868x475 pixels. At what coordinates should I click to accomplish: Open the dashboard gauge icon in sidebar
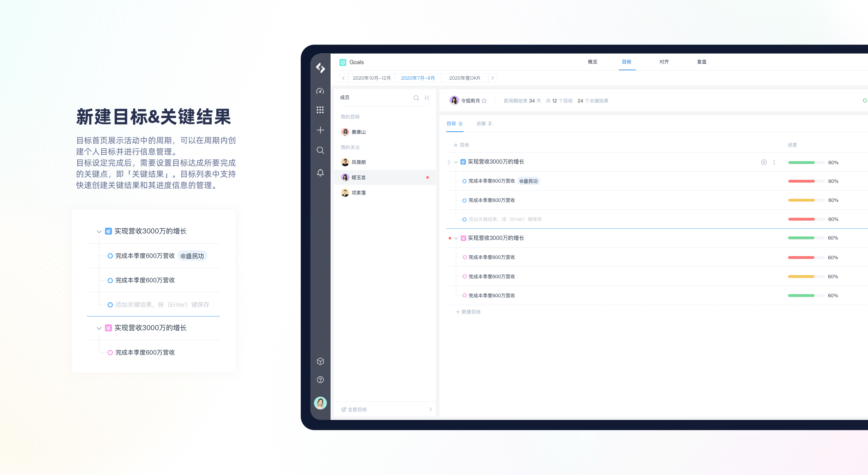[320, 91]
